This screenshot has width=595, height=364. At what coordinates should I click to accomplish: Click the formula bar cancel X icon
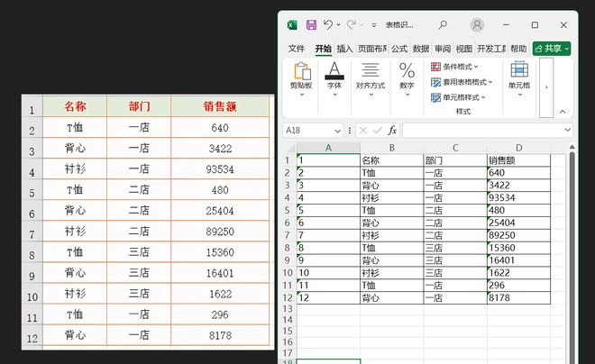click(363, 131)
